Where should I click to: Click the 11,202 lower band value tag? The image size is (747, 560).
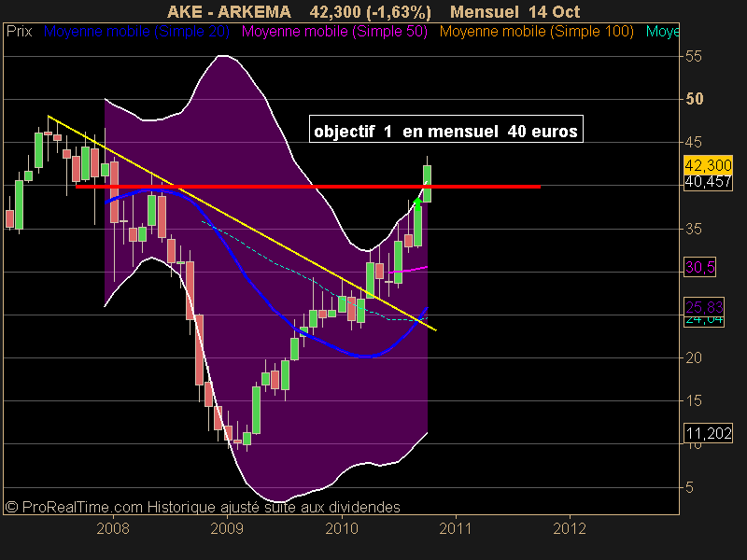click(x=709, y=433)
